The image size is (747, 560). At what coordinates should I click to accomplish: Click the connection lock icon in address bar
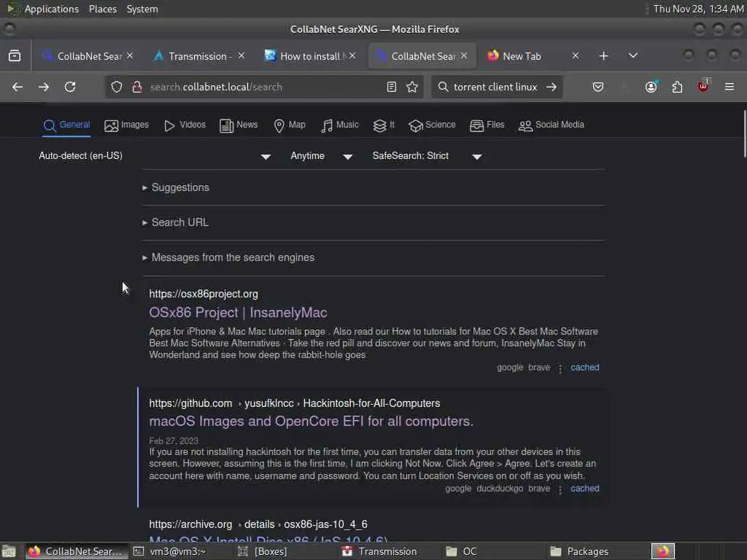coord(136,87)
